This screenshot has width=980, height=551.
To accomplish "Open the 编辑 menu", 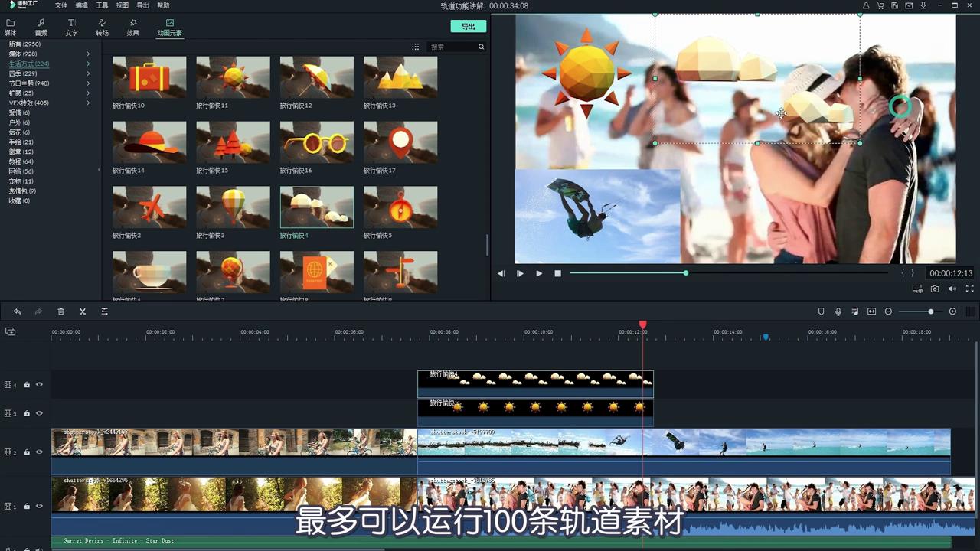I will (82, 5).
